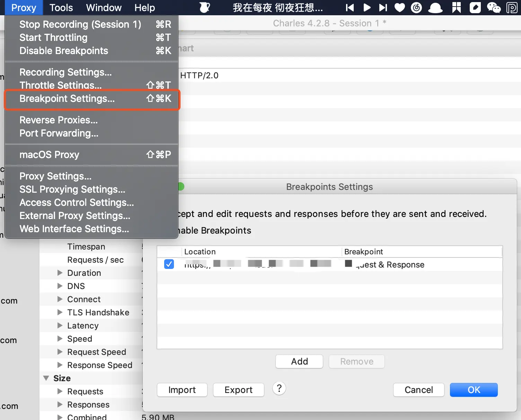Viewport: 521px width, 420px height.
Task: Select Start Throttling menu item
Action: click(x=91, y=37)
